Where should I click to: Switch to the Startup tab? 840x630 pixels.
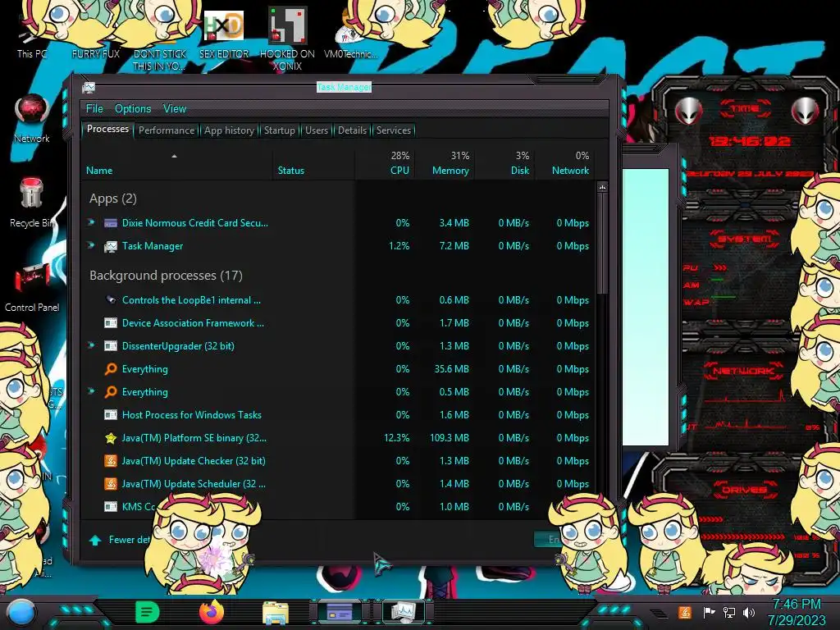[x=279, y=130]
